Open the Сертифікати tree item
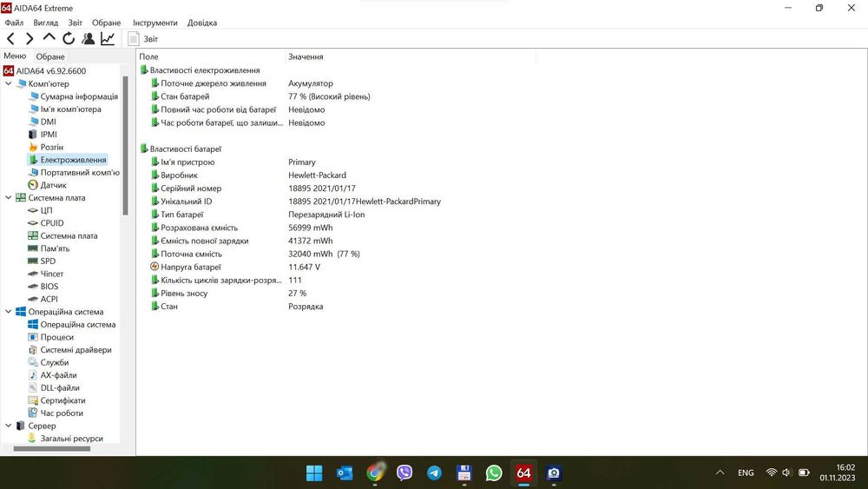Screen dimensions: 868x489 click(56, 400)
